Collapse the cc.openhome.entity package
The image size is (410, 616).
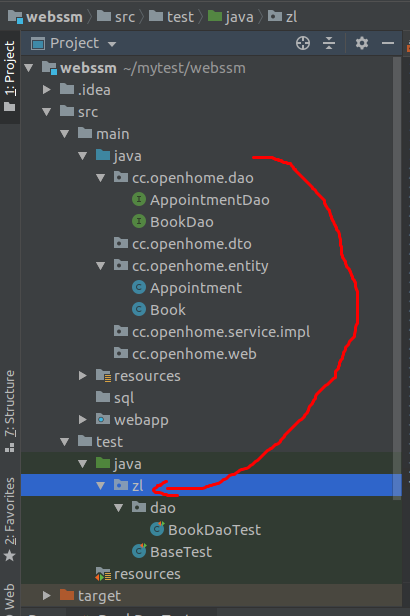click(x=101, y=266)
